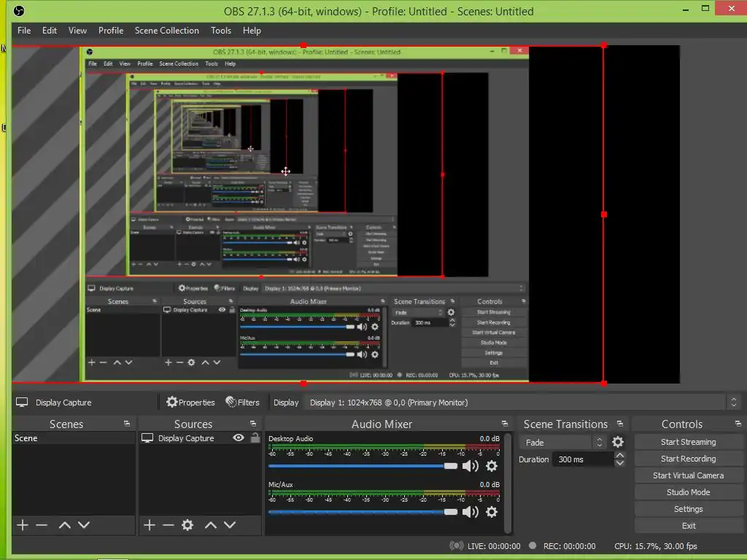The height and width of the screenshot is (560, 747).
Task: Click the Duration 300 ms field
Action: [584, 459]
